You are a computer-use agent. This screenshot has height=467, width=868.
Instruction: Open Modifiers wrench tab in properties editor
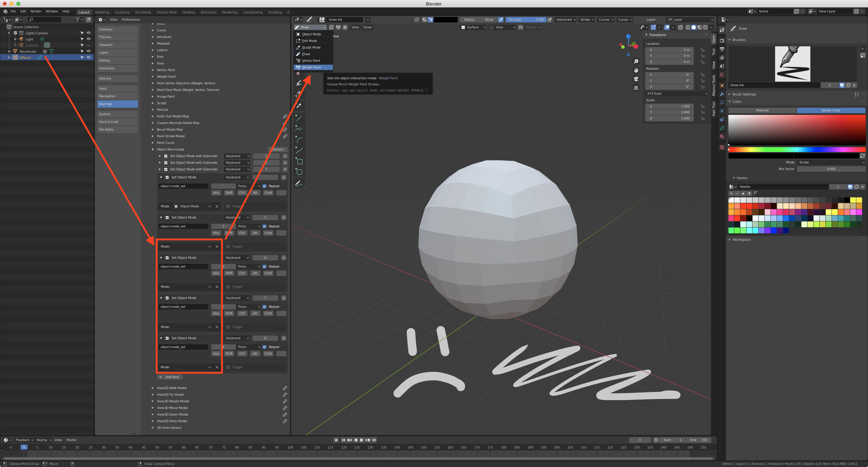pyautogui.click(x=722, y=94)
